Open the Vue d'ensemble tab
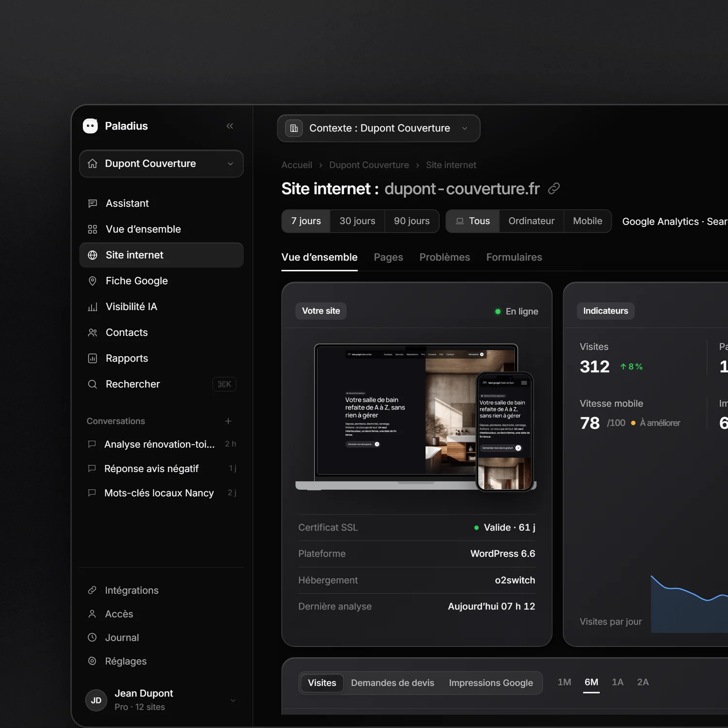The width and height of the screenshot is (728, 728). click(x=319, y=257)
